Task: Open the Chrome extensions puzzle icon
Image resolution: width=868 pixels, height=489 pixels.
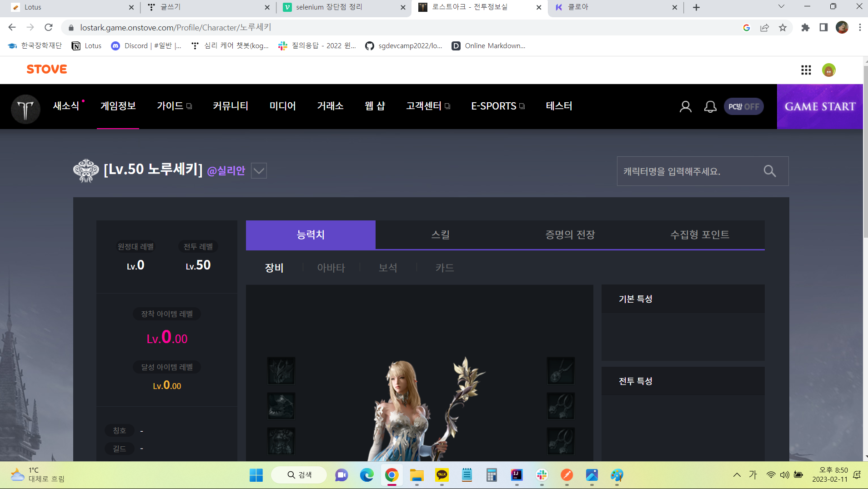Action: [x=805, y=28]
